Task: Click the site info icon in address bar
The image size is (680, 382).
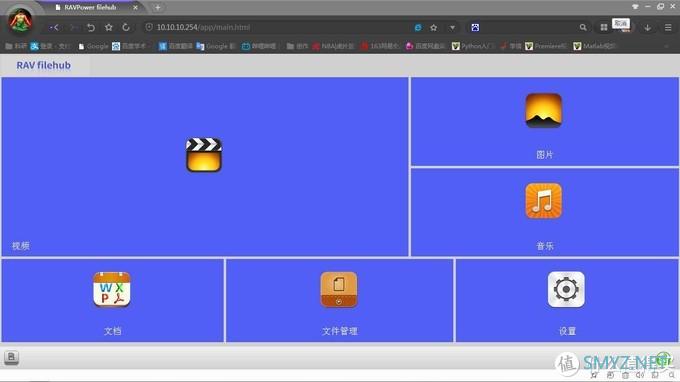Action: coord(149,27)
